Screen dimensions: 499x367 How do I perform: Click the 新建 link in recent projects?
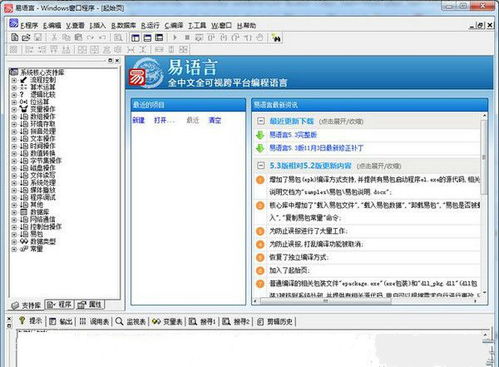[x=139, y=120]
